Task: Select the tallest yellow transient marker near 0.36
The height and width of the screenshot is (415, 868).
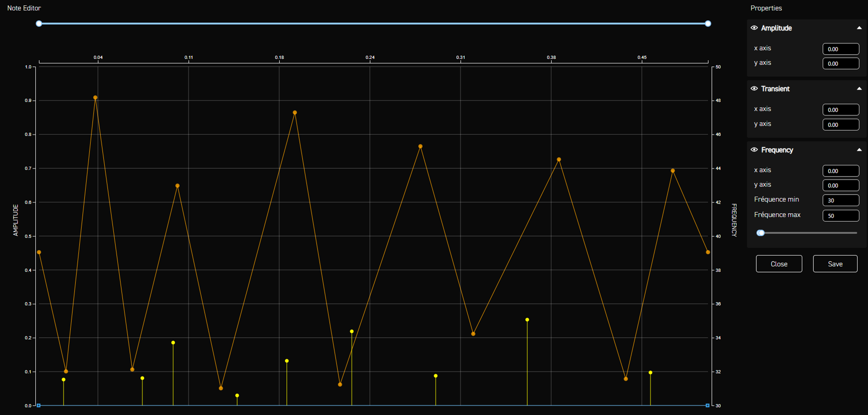Action: [527, 320]
